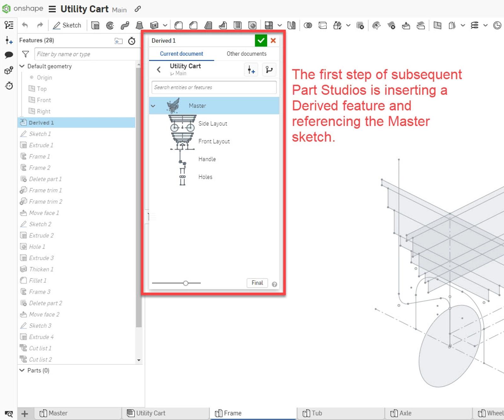This screenshot has width=504, height=420.
Task: Switch to the Other documents tab
Action: [x=246, y=54]
